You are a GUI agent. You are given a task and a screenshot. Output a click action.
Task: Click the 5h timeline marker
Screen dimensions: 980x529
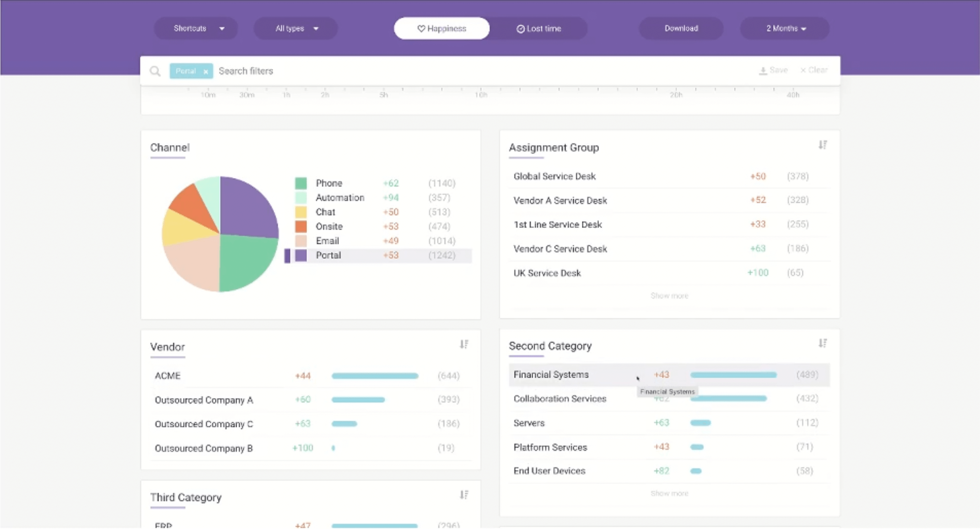(383, 95)
